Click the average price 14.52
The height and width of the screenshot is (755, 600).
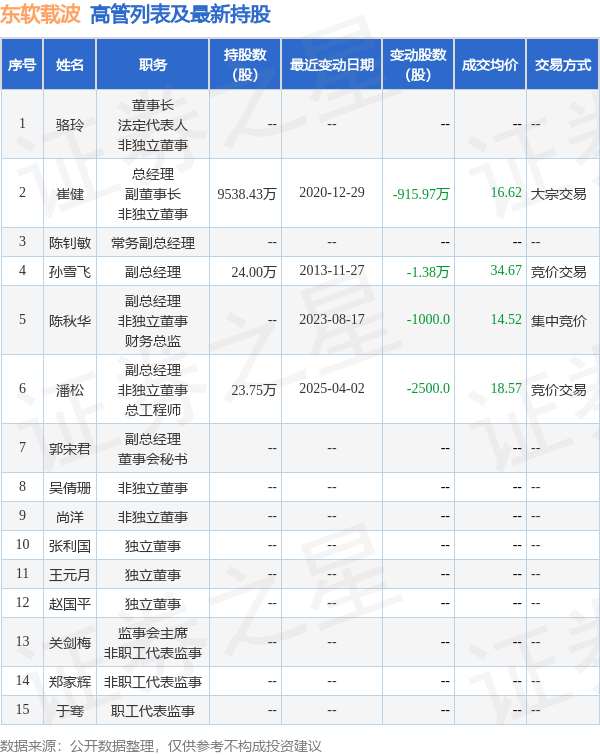point(506,319)
